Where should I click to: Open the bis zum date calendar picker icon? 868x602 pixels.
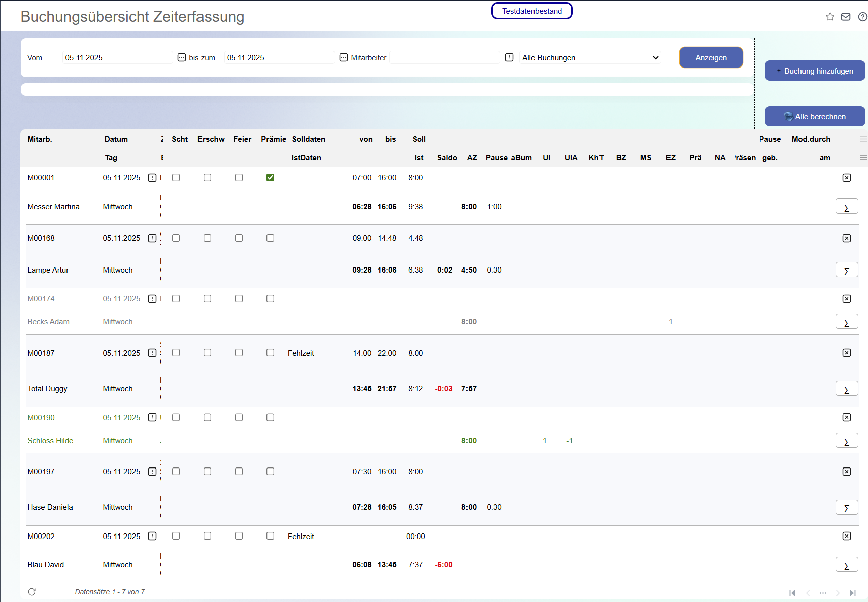(x=344, y=57)
